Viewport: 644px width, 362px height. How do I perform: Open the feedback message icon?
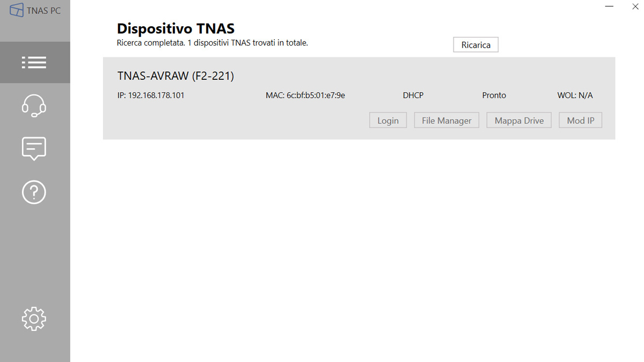coord(34,149)
